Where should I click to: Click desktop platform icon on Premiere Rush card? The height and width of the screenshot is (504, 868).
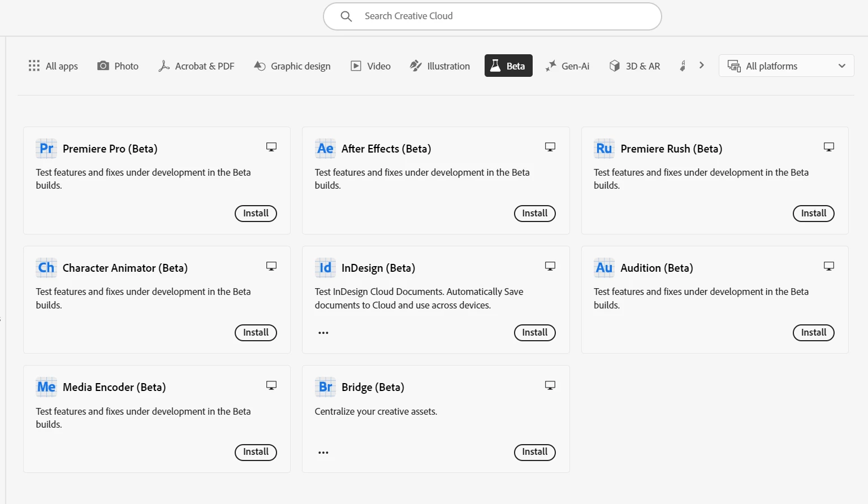(x=829, y=147)
